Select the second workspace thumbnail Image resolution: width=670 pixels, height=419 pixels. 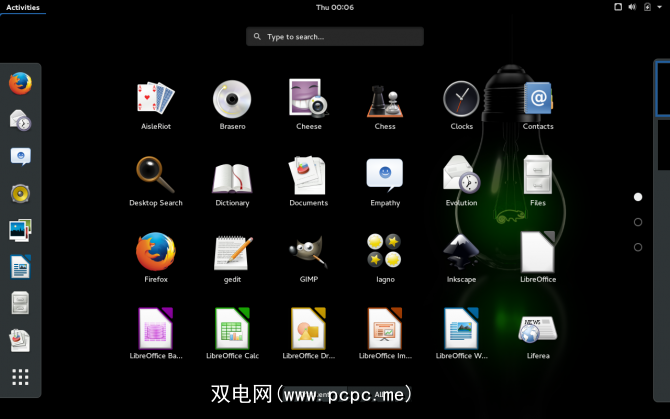(664, 145)
